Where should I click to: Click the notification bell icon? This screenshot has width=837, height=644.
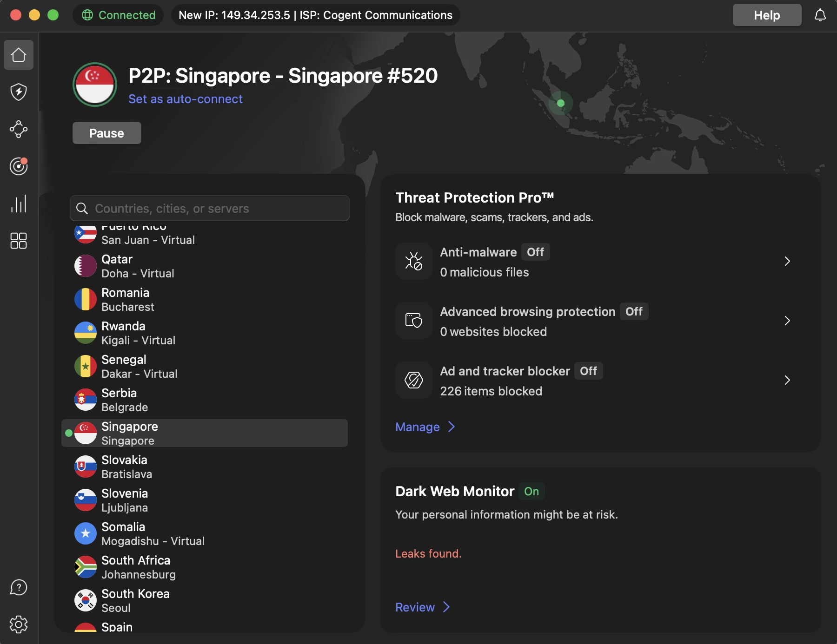coord(820,15)
